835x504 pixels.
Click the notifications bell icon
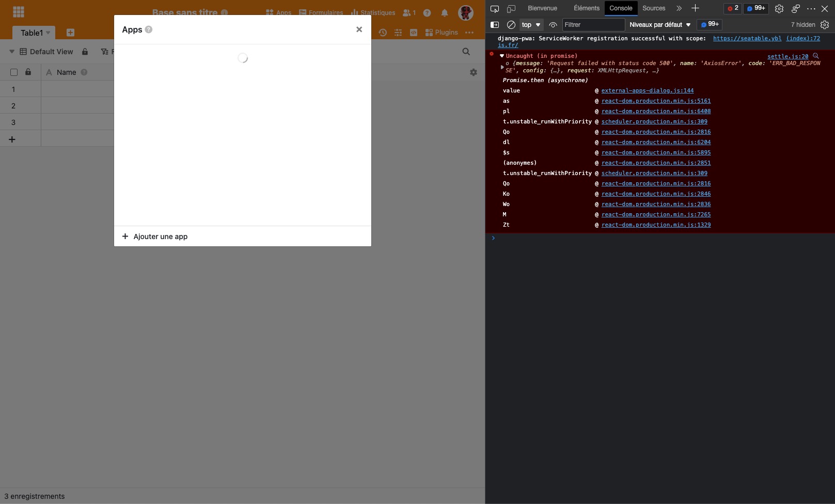pos(445,13)
